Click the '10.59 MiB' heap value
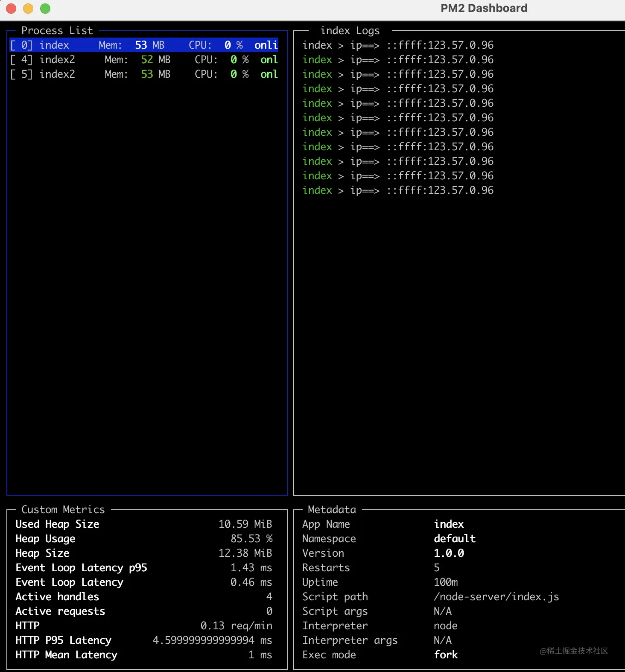Screen dimensions: 625x672 click(x=245, y=524)
